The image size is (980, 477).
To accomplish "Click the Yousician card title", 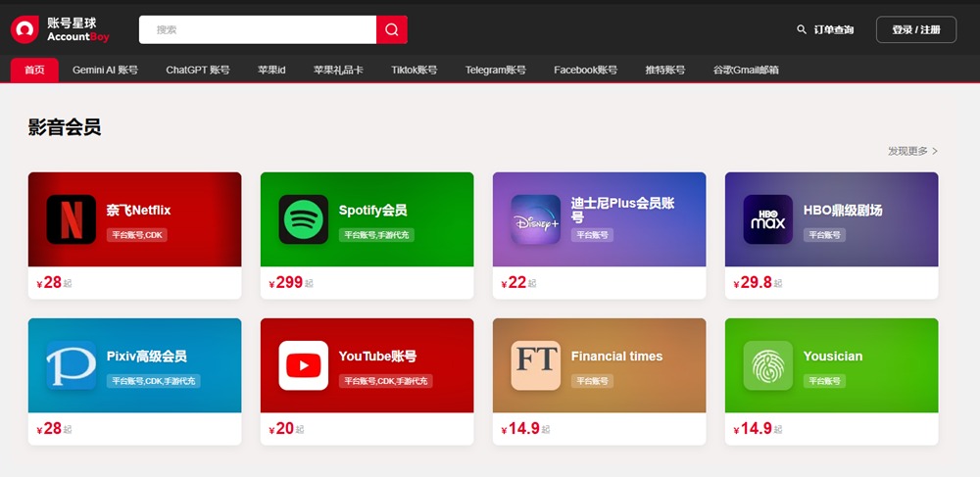I will (x=832, y=356).
